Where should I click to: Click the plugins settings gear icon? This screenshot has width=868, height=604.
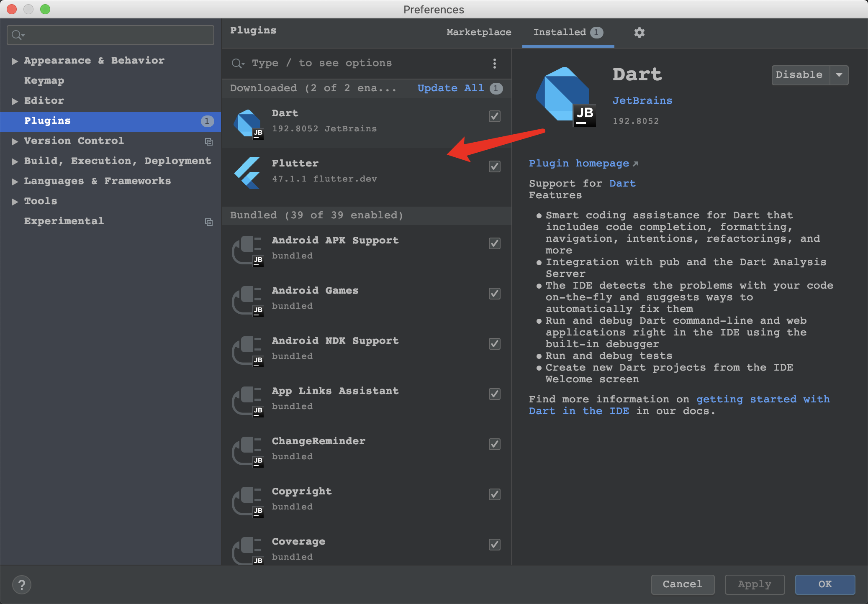pyautogui.click(x=639, y=33)
